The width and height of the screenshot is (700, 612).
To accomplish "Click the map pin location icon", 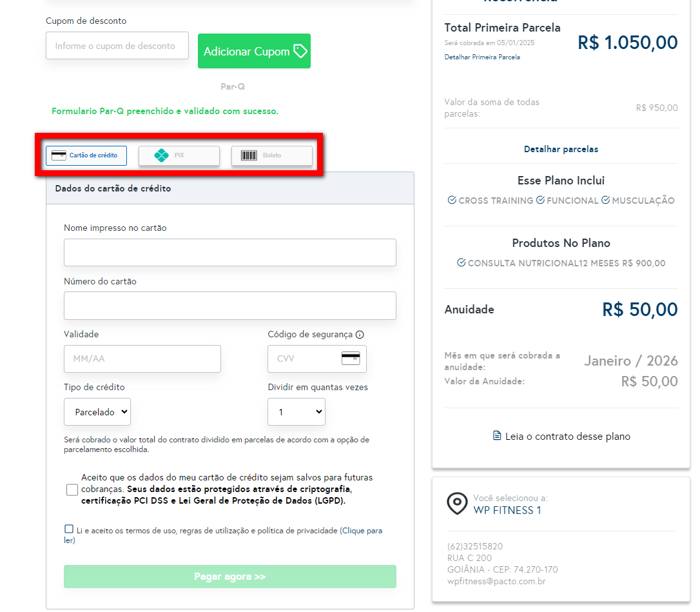I will (457, 504).
